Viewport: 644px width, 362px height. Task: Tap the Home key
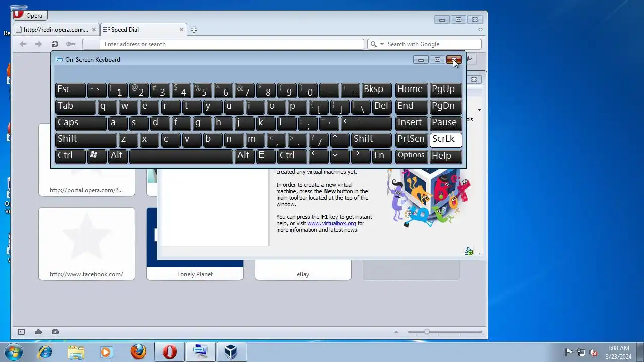(412, 89)
